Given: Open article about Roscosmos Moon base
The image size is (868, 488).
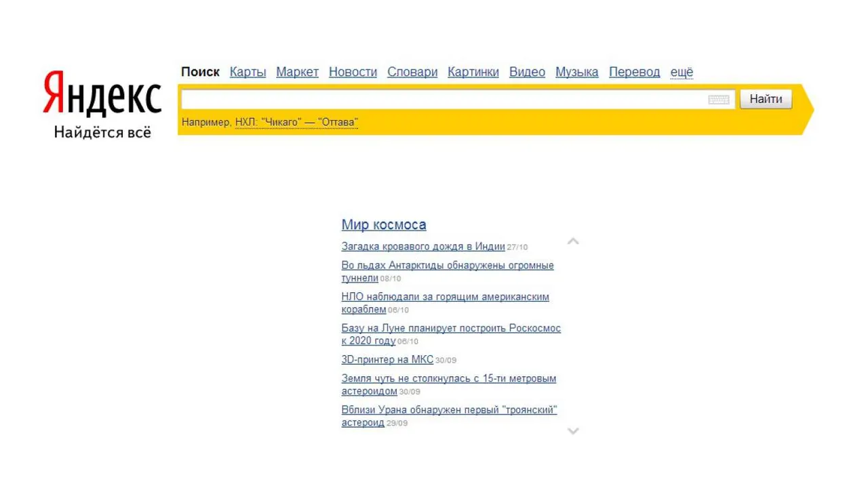Looking at the screenshot, I should [x=451, y=329].
